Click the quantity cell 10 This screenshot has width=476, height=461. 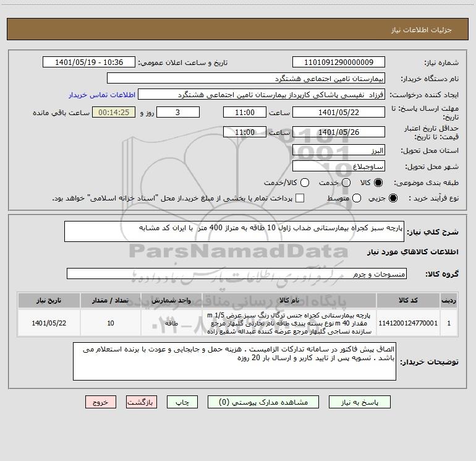tap(111, 323)
